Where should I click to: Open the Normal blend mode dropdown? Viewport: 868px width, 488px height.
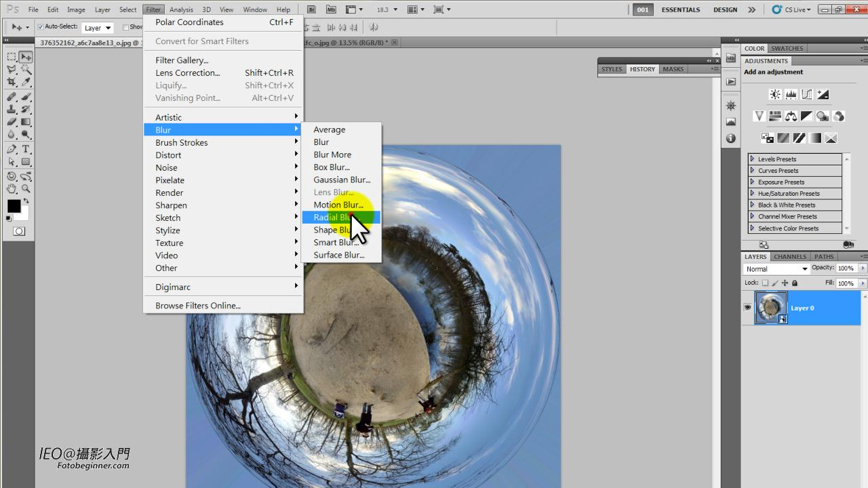click(776, 269)
